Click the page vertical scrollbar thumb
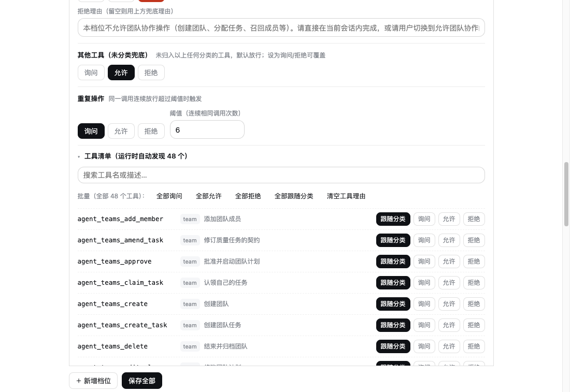570x392 pixels. (566, 194)
